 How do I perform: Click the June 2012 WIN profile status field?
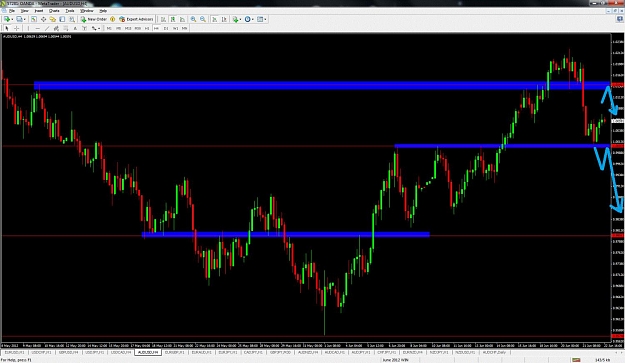point(395,360)
